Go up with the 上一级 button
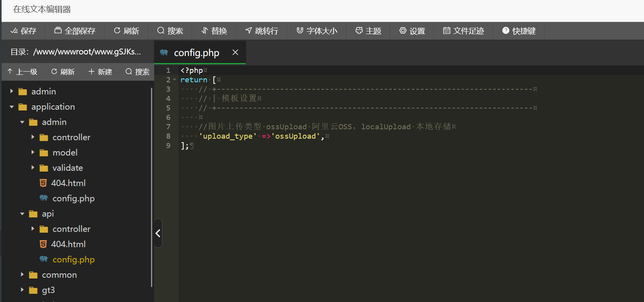 point(22,72)
